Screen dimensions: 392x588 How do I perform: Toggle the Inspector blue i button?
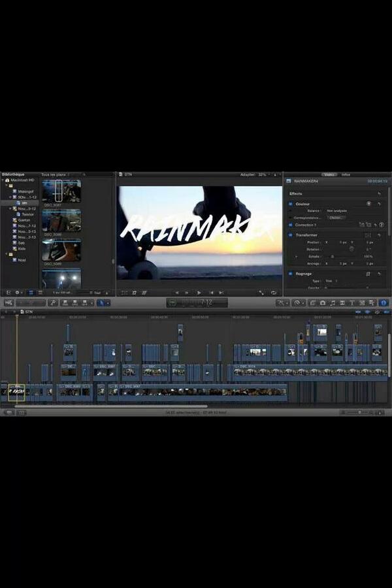383,302
